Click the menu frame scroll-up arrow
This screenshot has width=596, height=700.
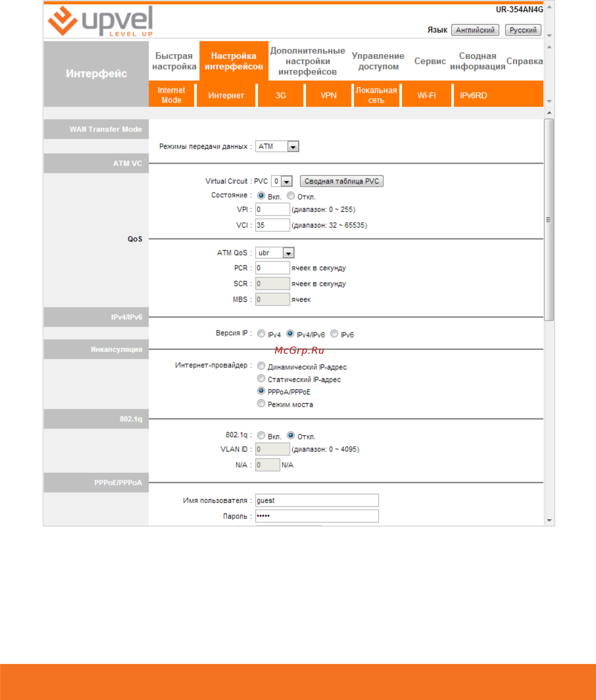click(x=549, y=47)
